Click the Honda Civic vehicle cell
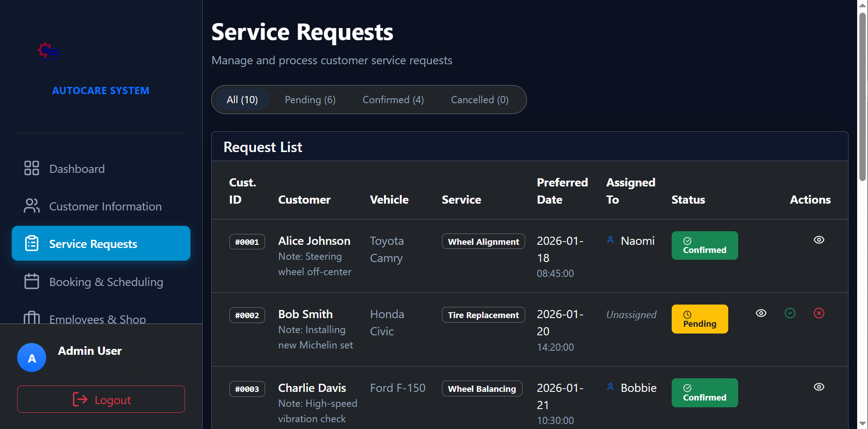Viewport: 868px width, 429px height. point(387,323)
